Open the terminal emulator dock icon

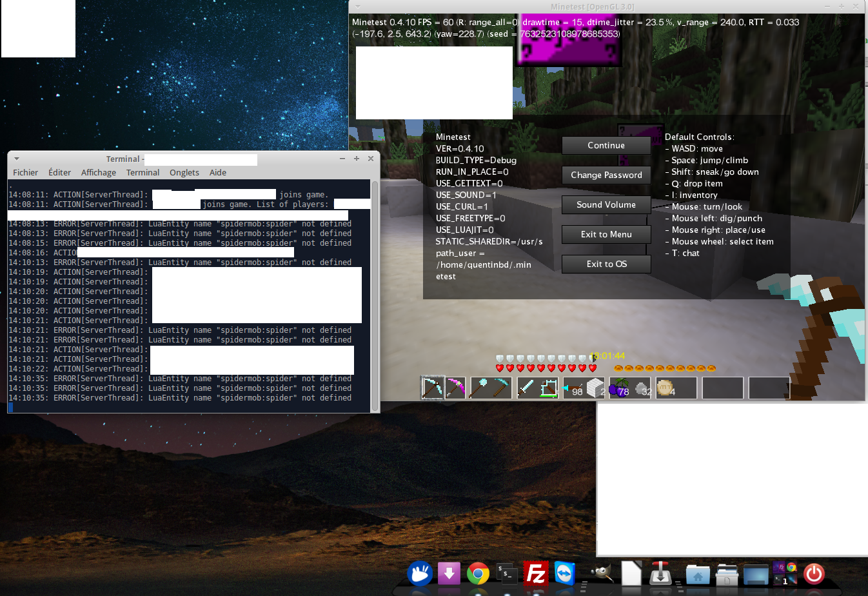click(507, 573)
